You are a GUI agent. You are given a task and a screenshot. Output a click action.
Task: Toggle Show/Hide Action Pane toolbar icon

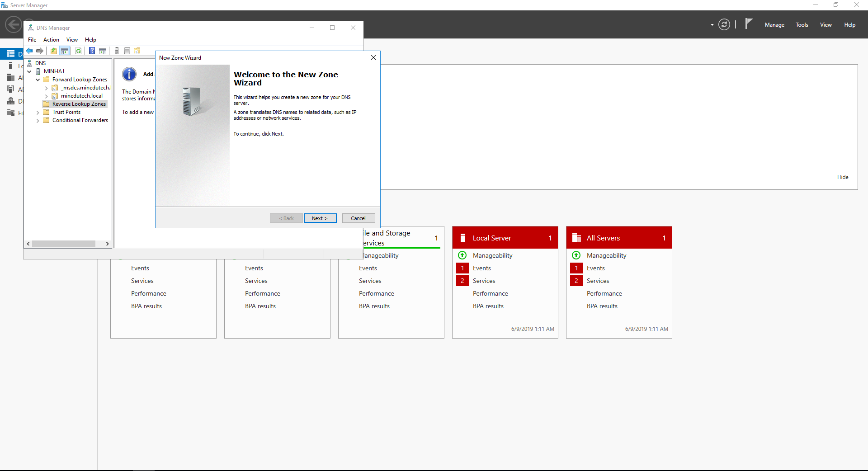[103, 51]
